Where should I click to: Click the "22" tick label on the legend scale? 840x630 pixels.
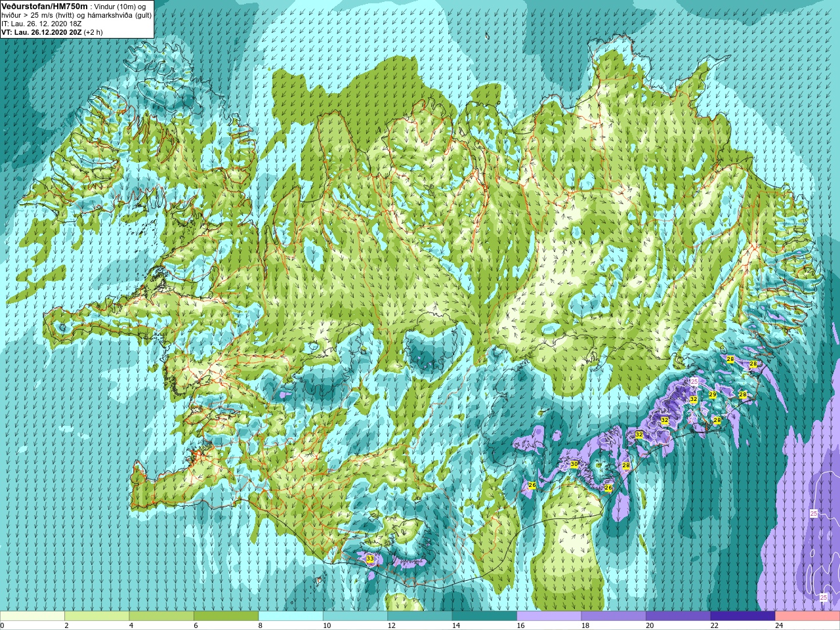click(715, 625)
